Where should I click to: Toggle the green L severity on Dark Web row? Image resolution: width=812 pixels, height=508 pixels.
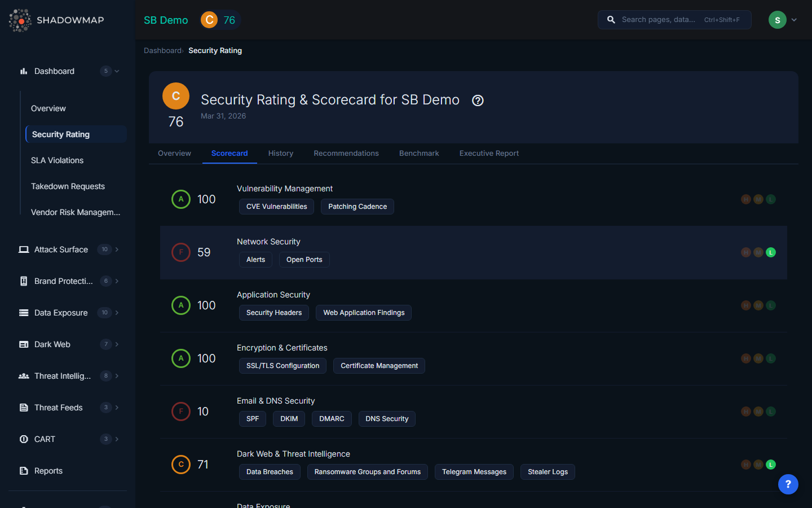pyautogui.click(x=771, y=465)
